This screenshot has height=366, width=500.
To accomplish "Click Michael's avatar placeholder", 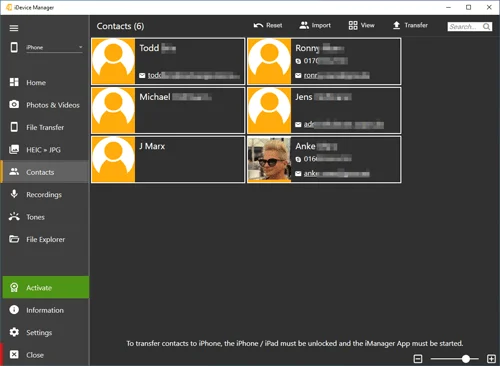I will 113,110.
